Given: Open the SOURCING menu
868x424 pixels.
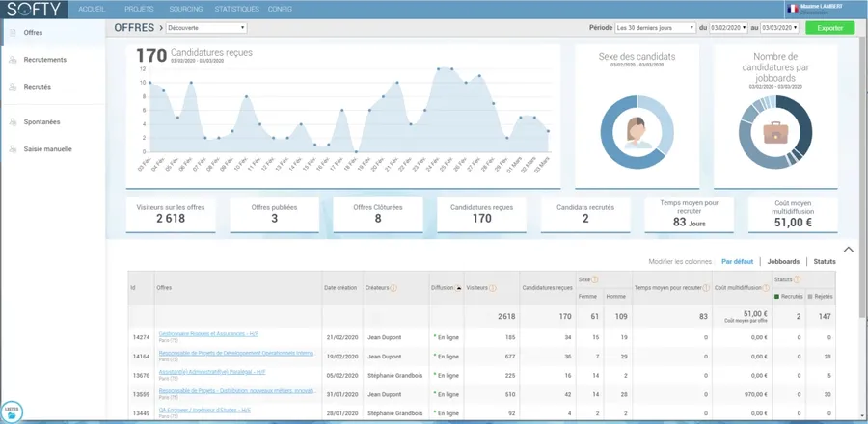Looking at the screenshot, I should [185, 8].
